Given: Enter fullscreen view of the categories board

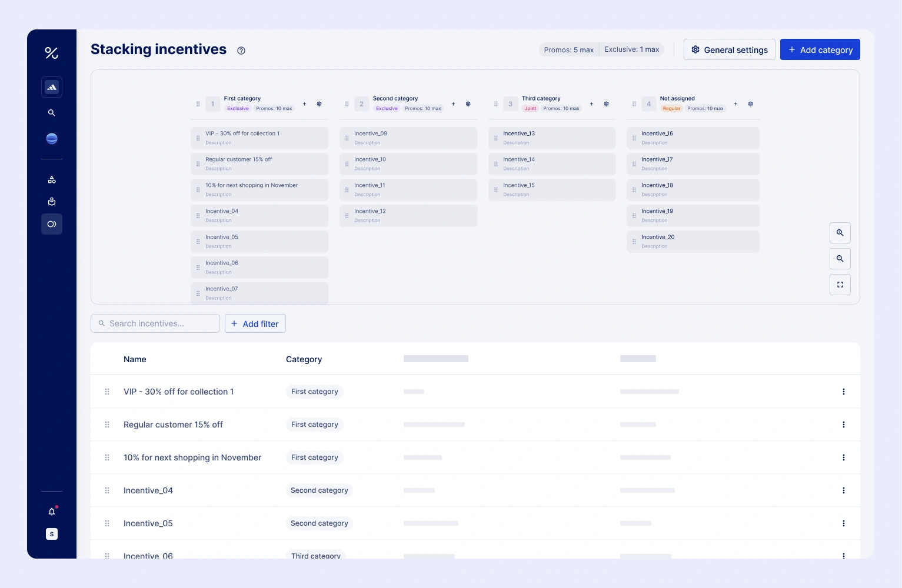Looking at the screenshot, I should (840, 285).
